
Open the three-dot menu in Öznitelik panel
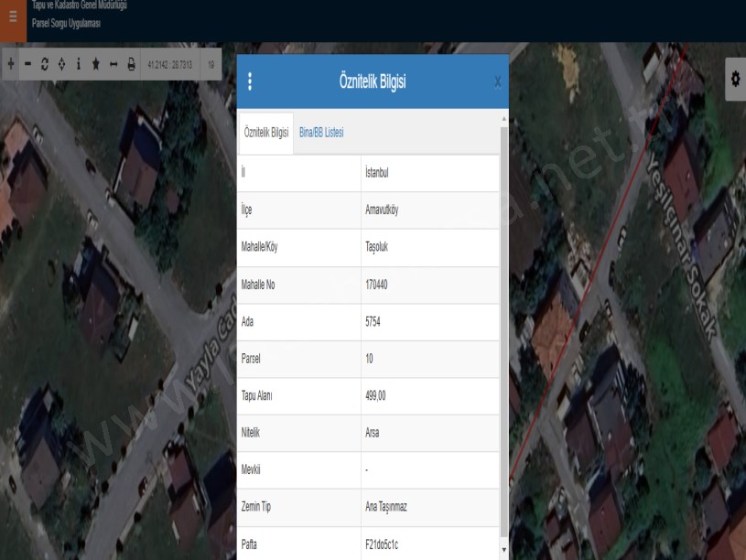tap(250, 81)
